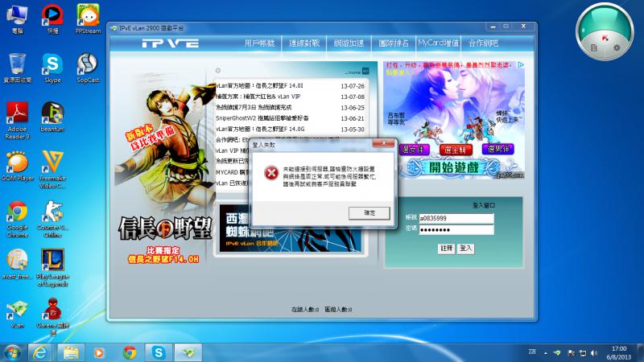Open Chrome from the taskbar
This screenshot has height=362, width=644.
click(130, 352)
